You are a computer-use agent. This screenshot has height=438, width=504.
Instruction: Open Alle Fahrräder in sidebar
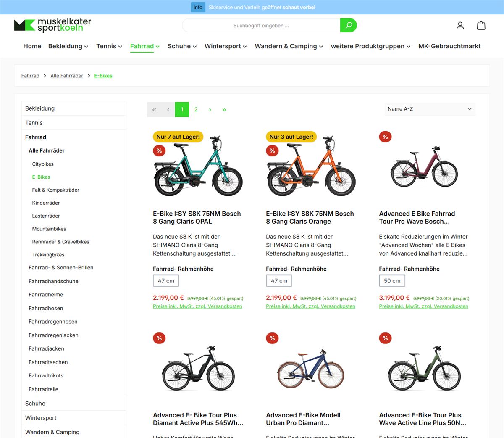click(x=47, y=150)
